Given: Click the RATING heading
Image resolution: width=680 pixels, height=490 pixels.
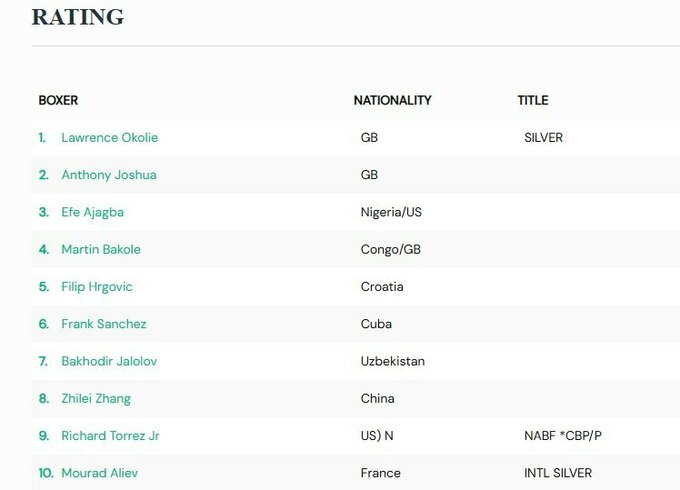Looking at the screenshot, I should coord(78,17).
